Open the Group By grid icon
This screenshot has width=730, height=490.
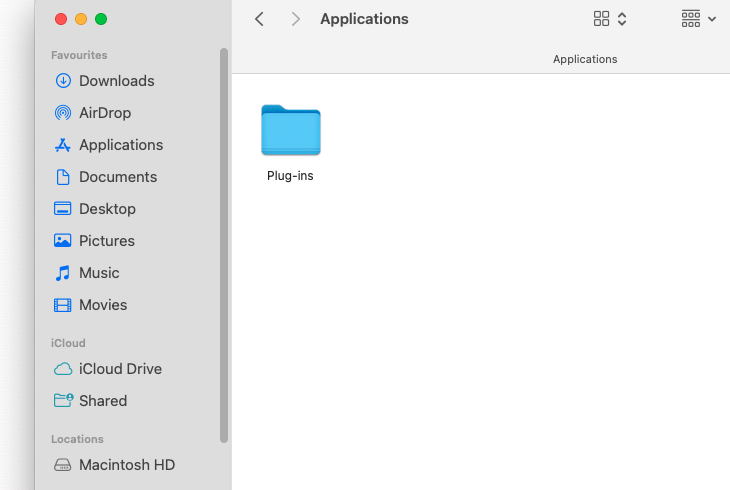(x=691, y=19)
